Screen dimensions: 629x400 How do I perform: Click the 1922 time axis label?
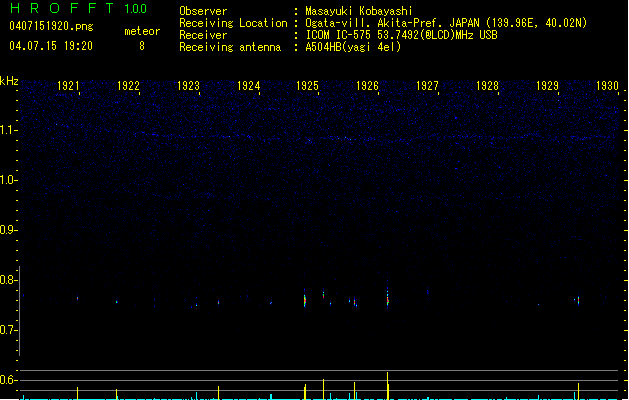tap(128, 86)
